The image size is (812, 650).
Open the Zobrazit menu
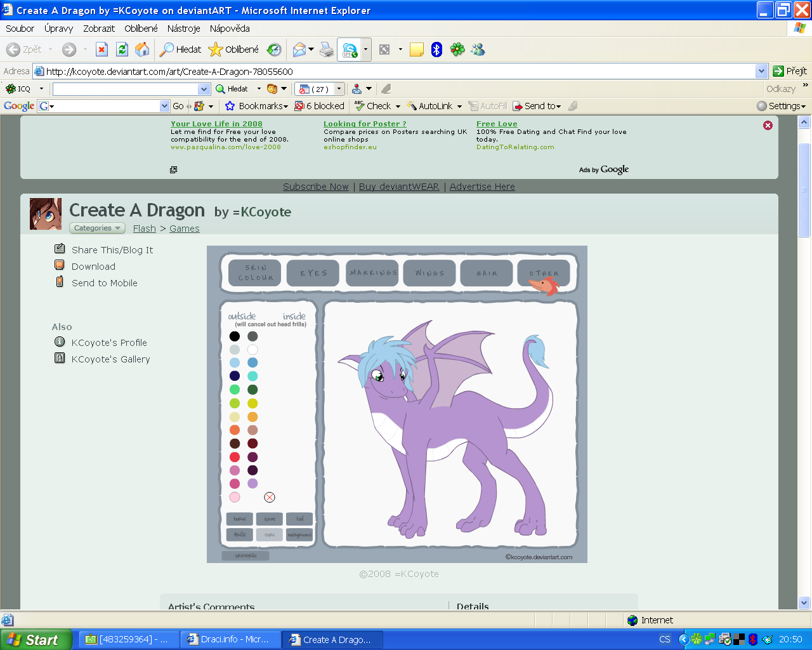[x=99, y=29]
